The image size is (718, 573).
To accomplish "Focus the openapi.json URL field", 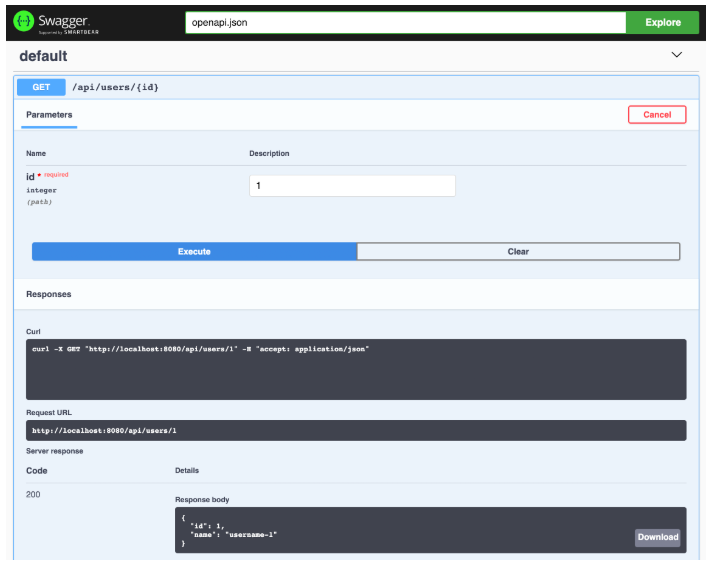I will point(405,22).
